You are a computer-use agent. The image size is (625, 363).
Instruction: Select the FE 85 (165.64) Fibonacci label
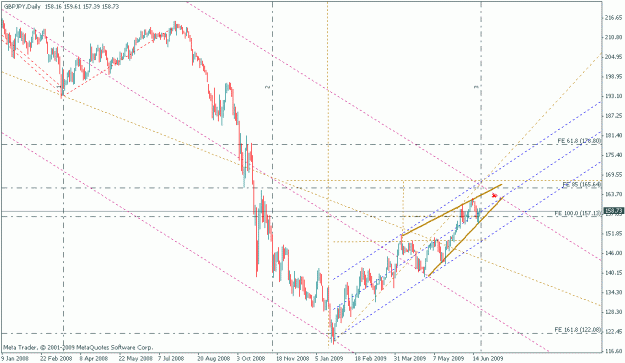(x=582, y=184)
